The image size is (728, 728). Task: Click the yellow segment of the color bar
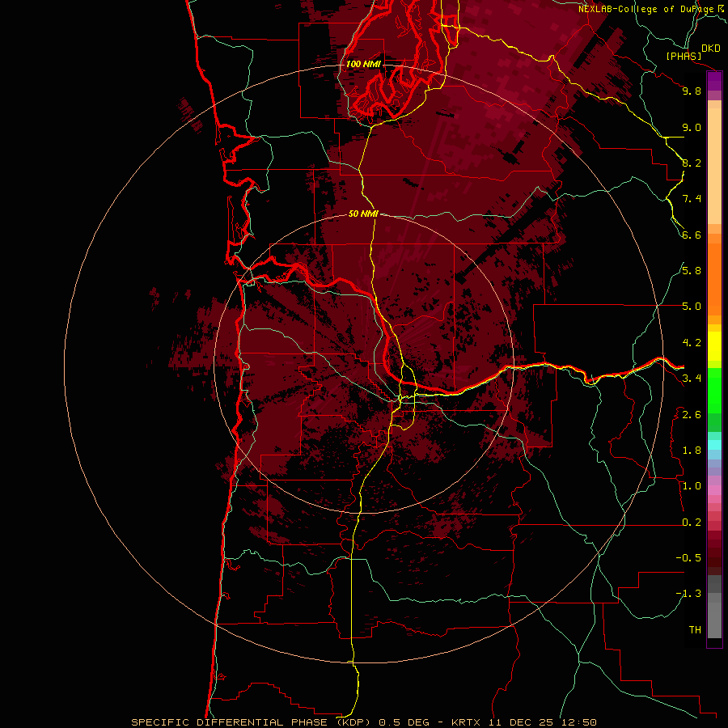tap(714, 346)
